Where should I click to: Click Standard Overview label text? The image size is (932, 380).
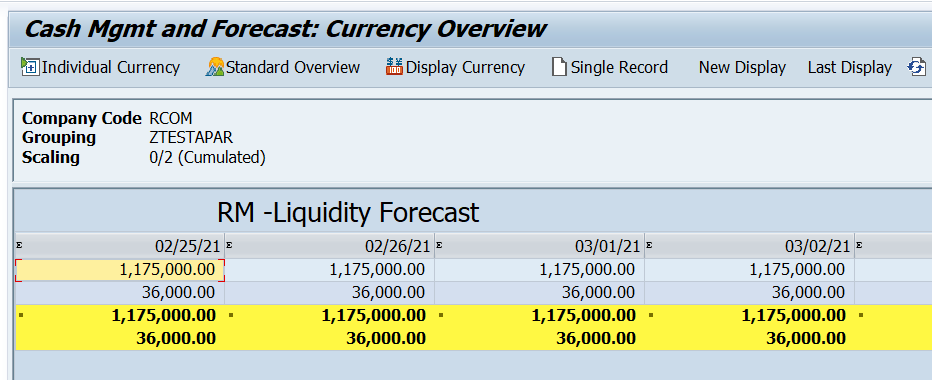click(x=293, y=67)
